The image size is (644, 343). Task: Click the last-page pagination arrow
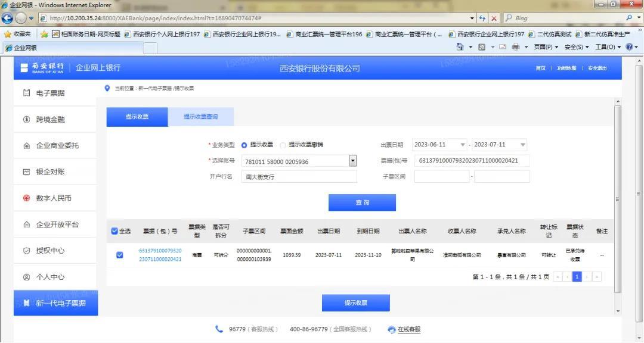click(x=597, y=276)
